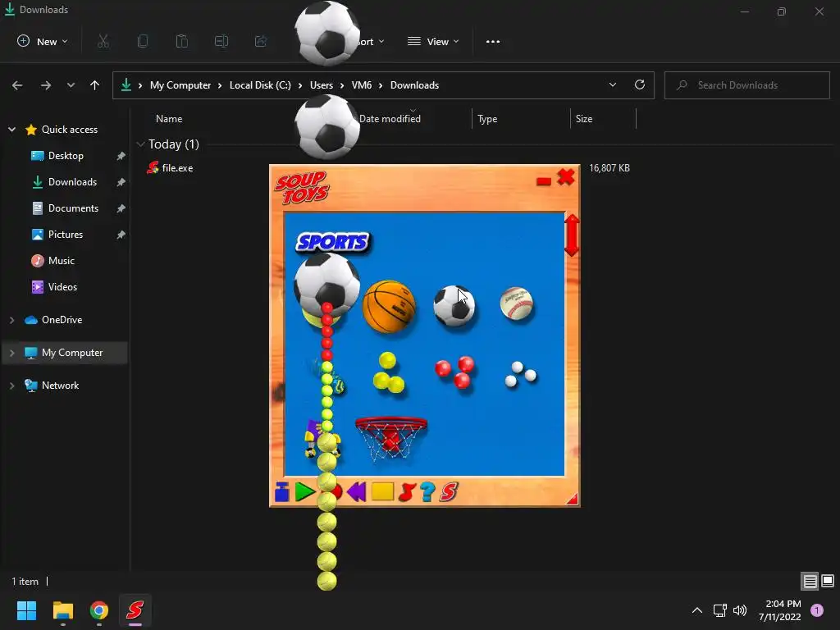Image resolution: width=840 pixels, height=630 pixels.
Task: Click the Sports category title
Action: (333, 242)
